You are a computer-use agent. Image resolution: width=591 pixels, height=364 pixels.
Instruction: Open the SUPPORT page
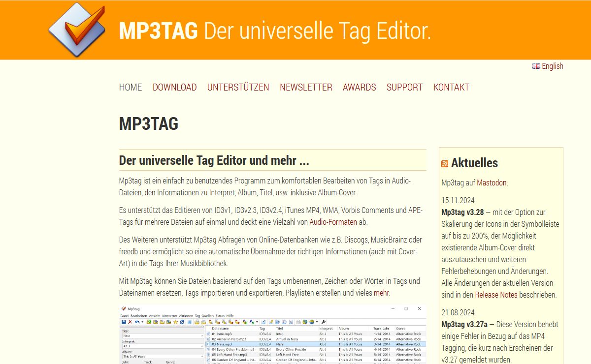click(x=404, y=87)
